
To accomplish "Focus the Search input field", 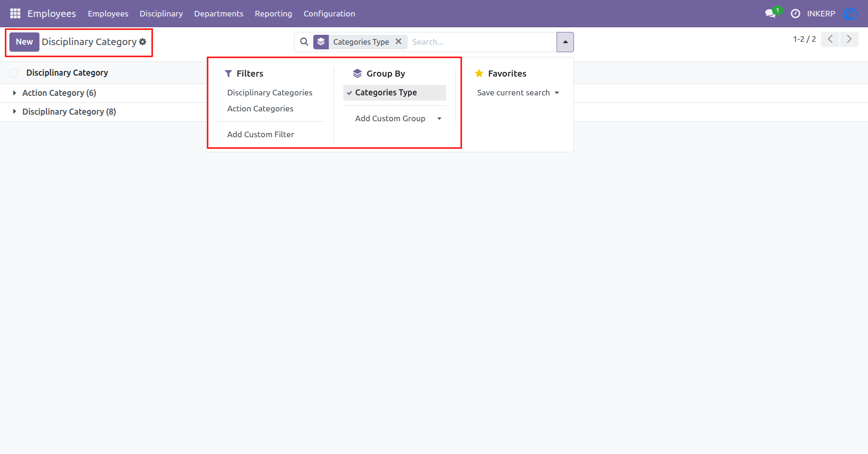I will pyautogui.click(x=481, y=42).
